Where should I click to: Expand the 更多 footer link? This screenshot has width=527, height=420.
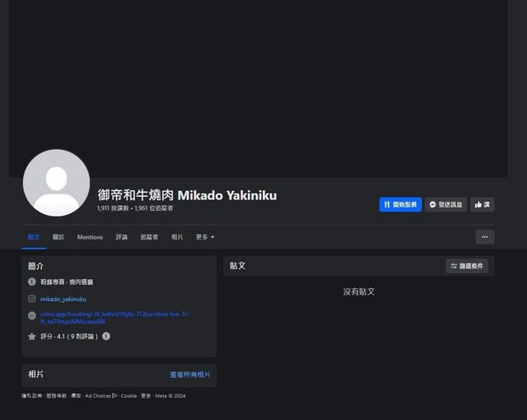pyautogui.click(x=146, y=396)
